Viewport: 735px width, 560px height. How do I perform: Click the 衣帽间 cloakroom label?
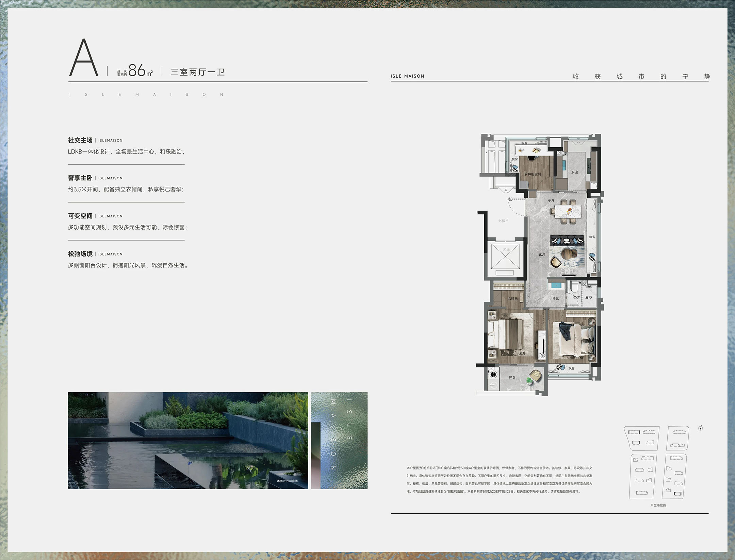512,299
